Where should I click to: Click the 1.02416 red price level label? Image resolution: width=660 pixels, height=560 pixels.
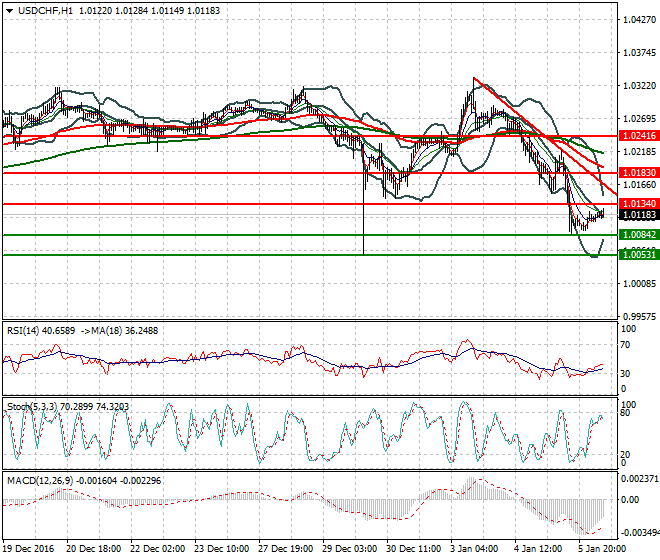pyautogui.click(x=639, y=136)
